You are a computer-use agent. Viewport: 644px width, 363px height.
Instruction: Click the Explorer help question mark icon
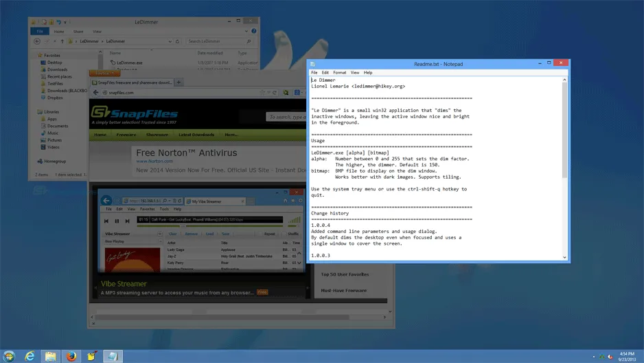[254, 31]
